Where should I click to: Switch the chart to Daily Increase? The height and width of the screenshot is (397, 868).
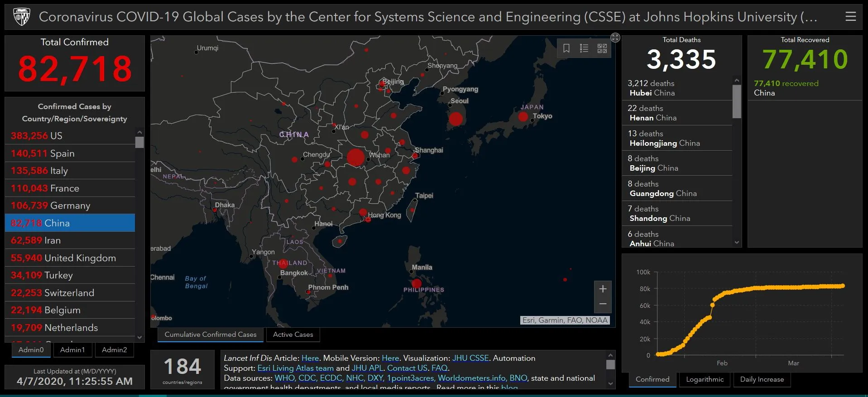coord(762,379)
